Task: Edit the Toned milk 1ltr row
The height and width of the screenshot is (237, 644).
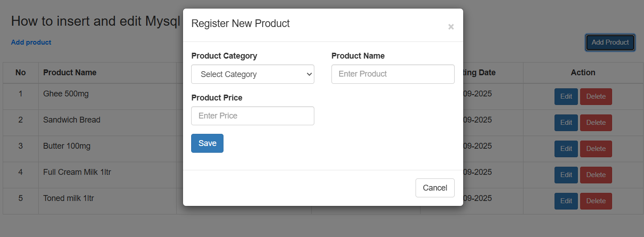Action: (566, 201)
